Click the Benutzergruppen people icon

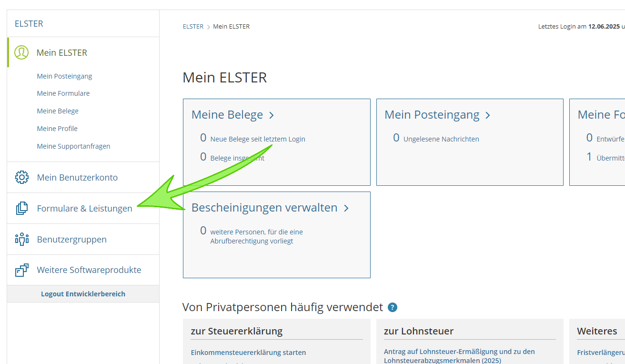[22, 239]
